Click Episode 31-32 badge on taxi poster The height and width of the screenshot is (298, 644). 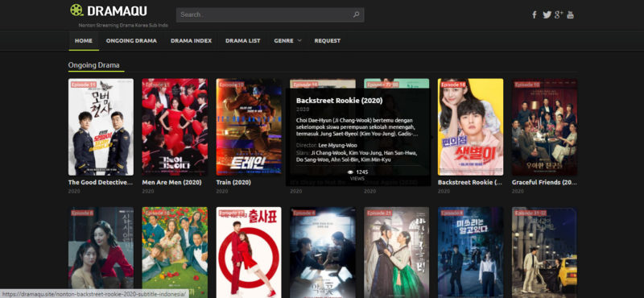[530, 213]
